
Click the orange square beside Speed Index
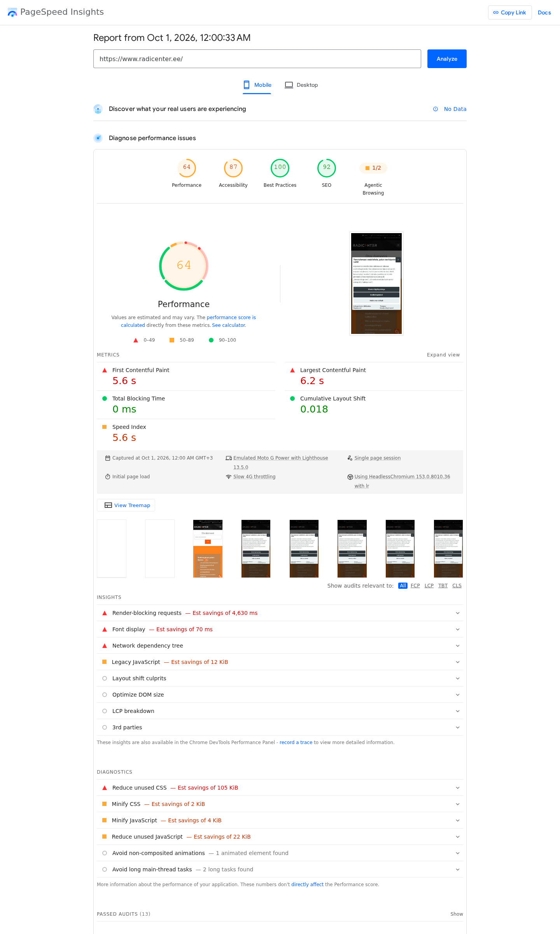pyautogui.click(x=105, y=427)
